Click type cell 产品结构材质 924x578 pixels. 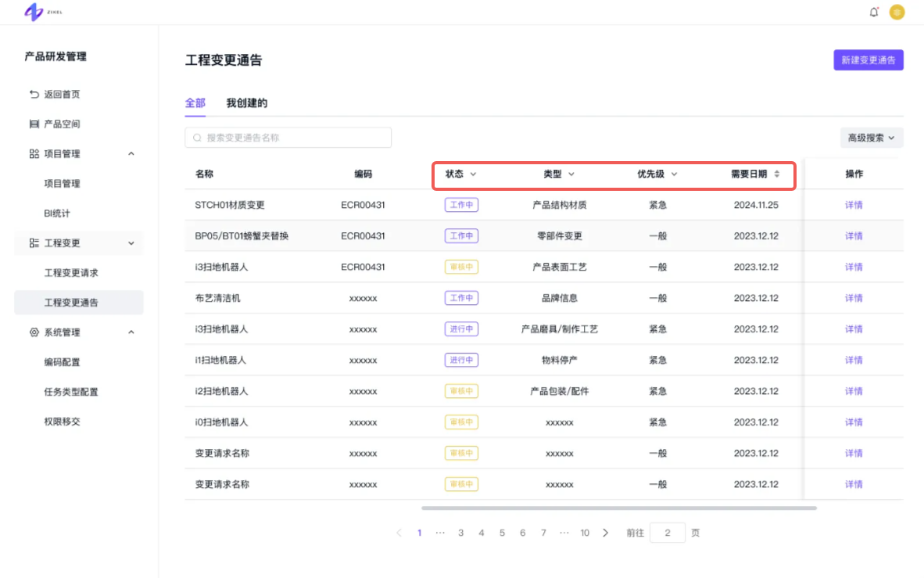[x=559, y=205]
